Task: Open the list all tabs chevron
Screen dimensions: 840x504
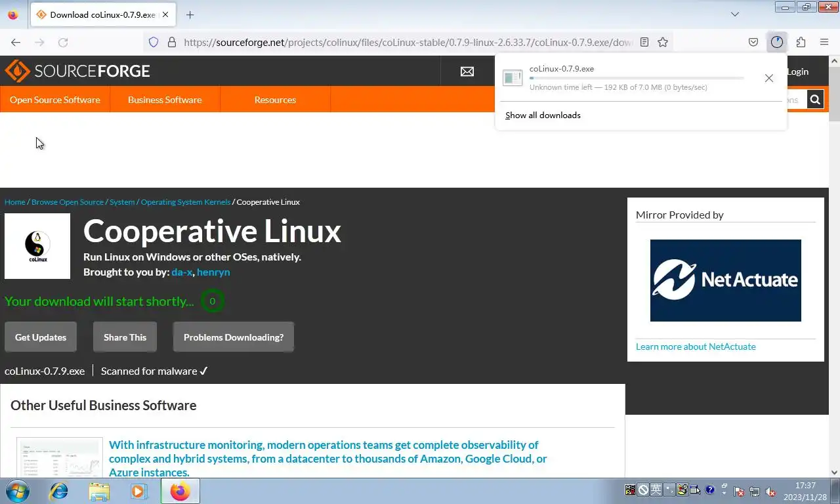Action: [x=735, y=14]
